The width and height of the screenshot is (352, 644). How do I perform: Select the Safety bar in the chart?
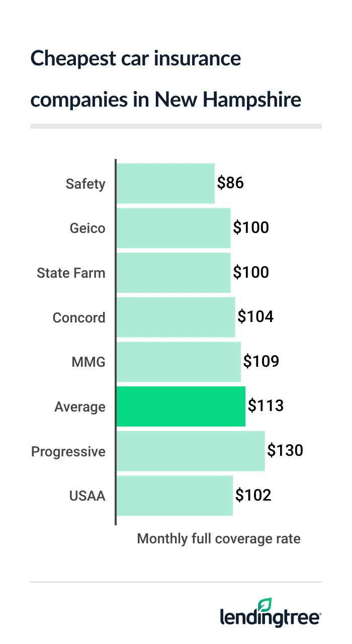(165, 184)
